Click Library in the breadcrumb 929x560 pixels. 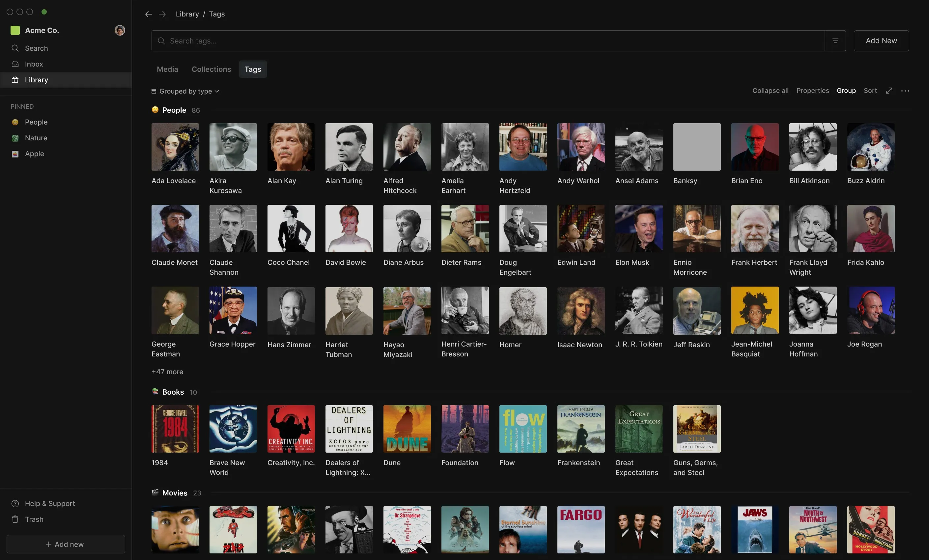(187, 14)
